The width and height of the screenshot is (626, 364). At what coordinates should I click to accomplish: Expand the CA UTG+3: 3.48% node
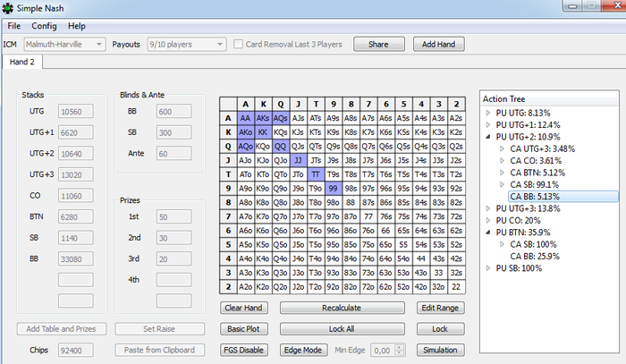click(502, 148)
